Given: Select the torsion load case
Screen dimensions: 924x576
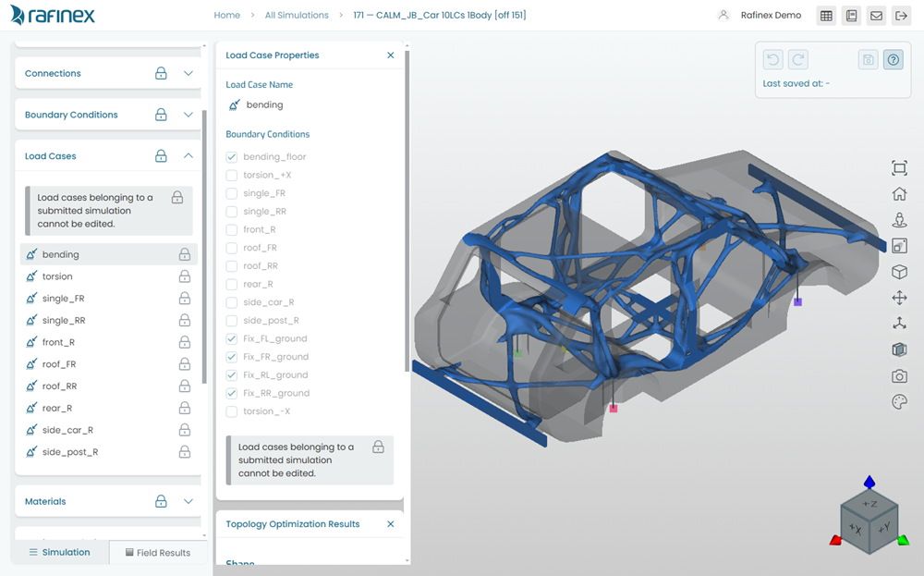Looking at the screenshot, I should click(x=108, y=276).
